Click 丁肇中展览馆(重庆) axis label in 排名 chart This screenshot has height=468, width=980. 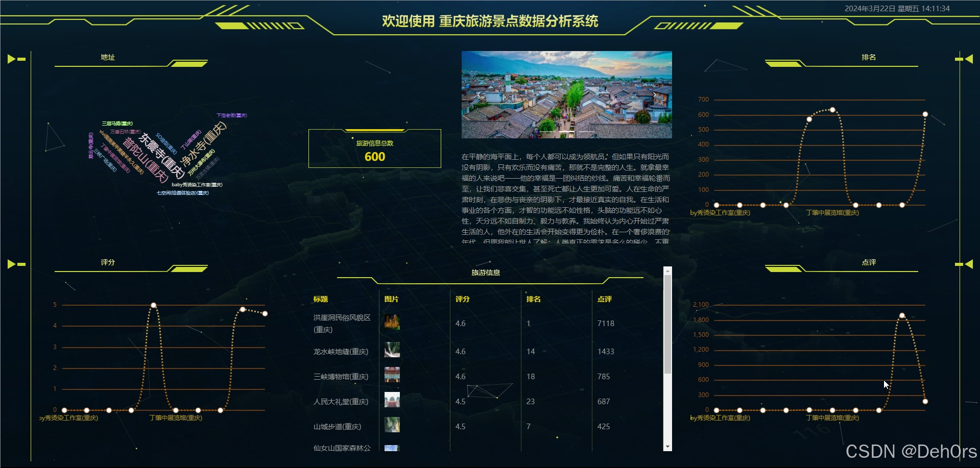pos(832,213)
